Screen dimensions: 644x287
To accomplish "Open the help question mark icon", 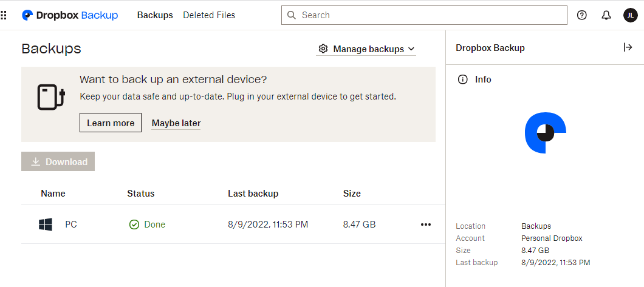I will [x=581, y=15].
